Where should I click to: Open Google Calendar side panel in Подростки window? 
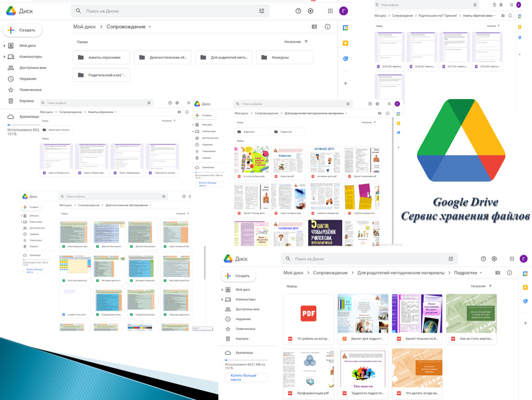(x=525, y=274)
